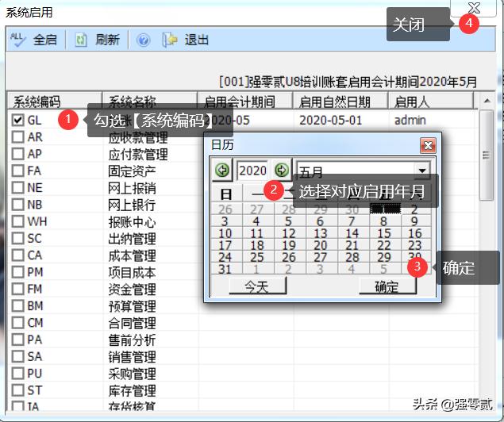Screen dimensions: 504x422
Task: Click the 启用会计期间 column header
Action: point(245,102)
